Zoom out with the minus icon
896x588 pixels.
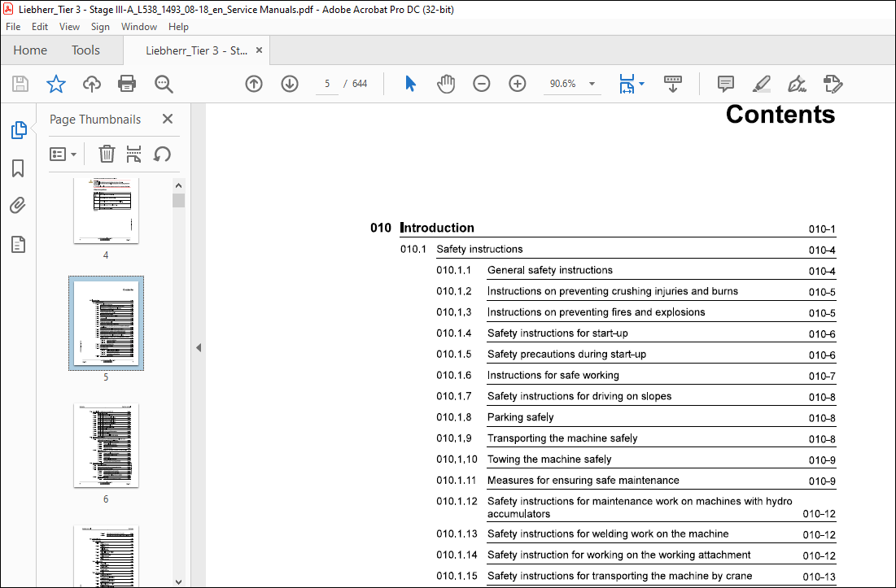[482, 84]
